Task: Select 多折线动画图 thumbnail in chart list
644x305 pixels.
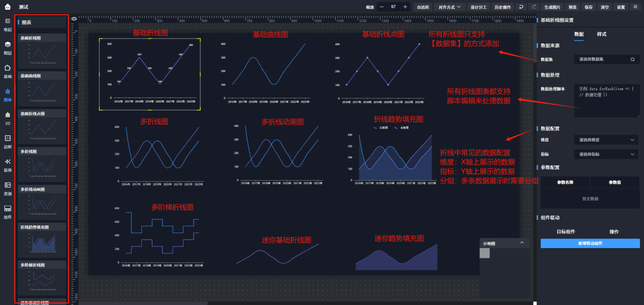Action: point(42,204)
